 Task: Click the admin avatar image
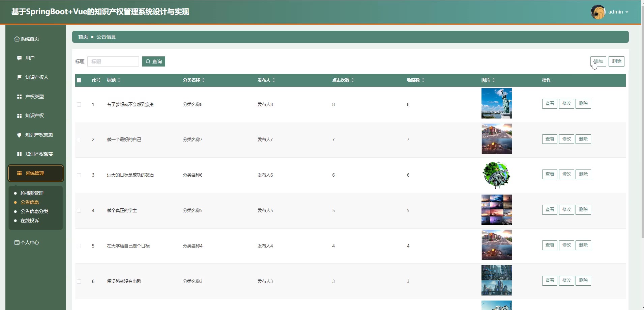pos(598,12)
